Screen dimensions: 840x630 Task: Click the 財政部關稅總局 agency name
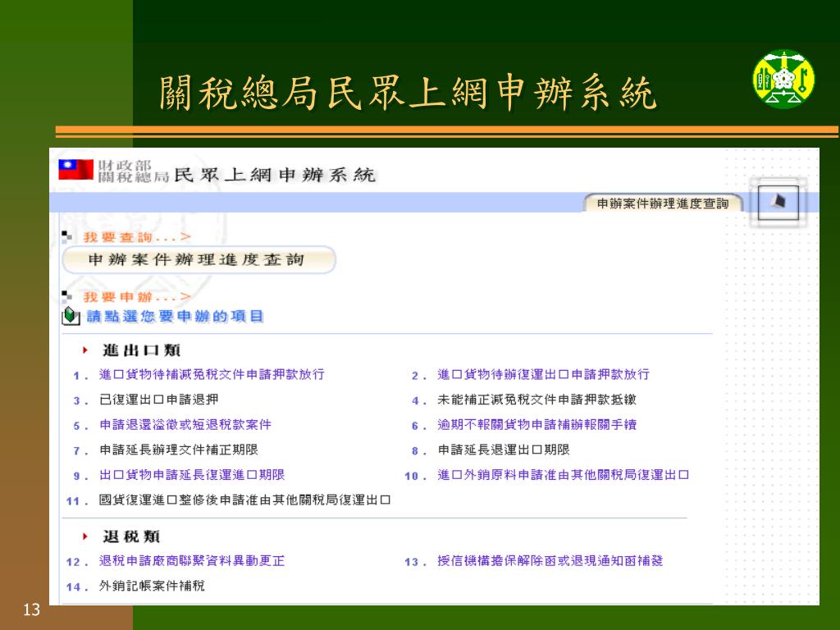(134, 171)
